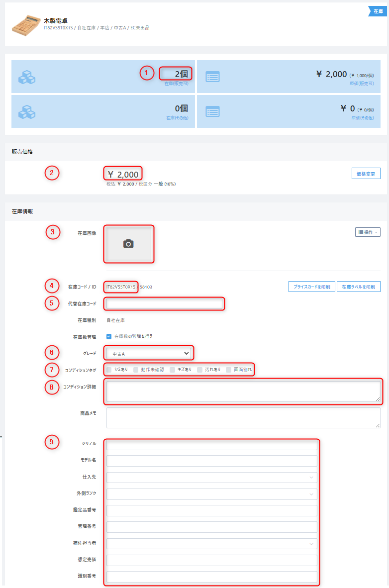Click the camera icon to add 在庫画像
Screen dimensions: 389x588
click(x=129, y=244)
